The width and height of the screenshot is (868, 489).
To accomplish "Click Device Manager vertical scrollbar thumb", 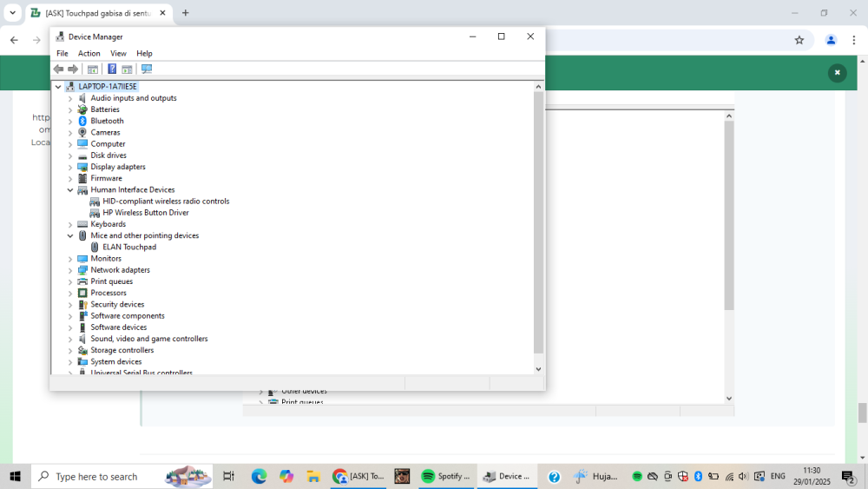I will [538, 222].
